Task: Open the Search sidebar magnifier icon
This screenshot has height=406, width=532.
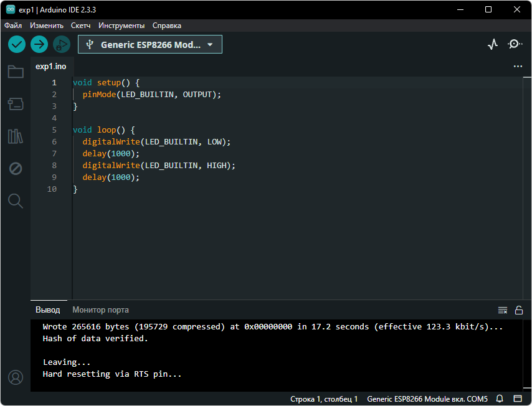Action: pos(16,201)
